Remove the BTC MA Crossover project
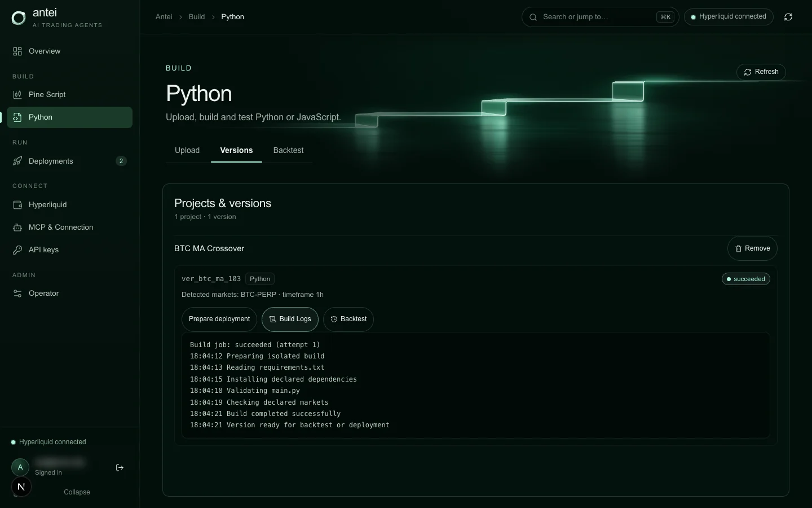812x508 pixels. 752,248
